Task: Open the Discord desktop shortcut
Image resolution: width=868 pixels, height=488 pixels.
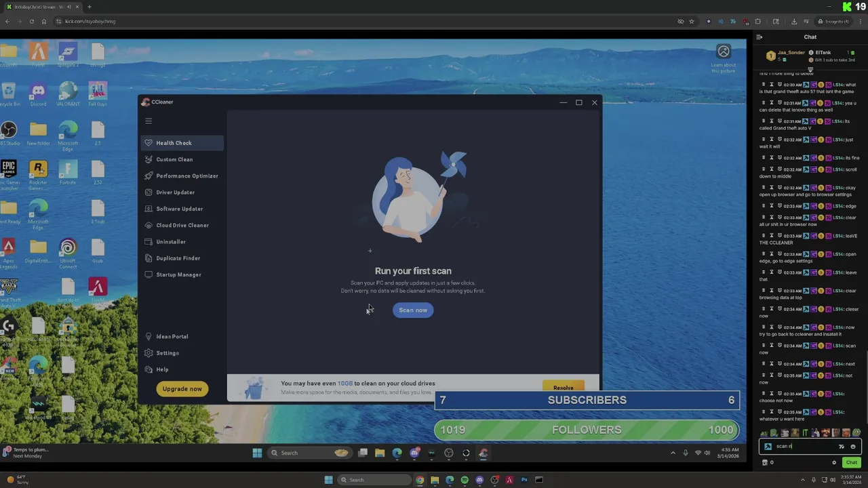Action: coord(38,94)
